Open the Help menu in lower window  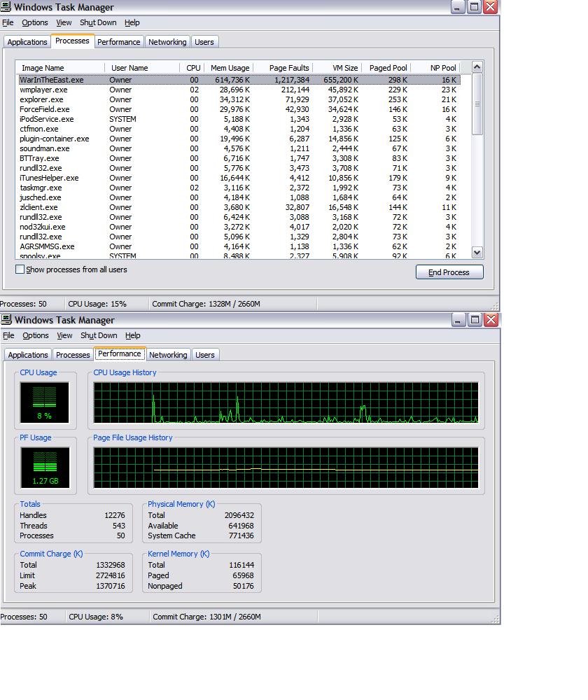[x=132, y=335]
